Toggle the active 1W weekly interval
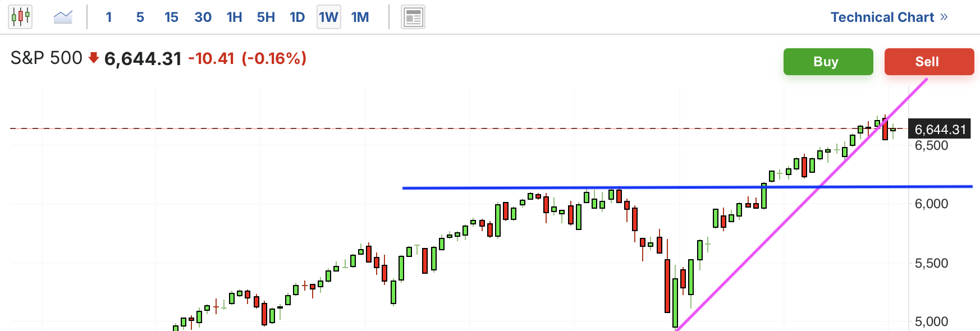The height and width of the screenshot is (331, 980). pos(328,17)
